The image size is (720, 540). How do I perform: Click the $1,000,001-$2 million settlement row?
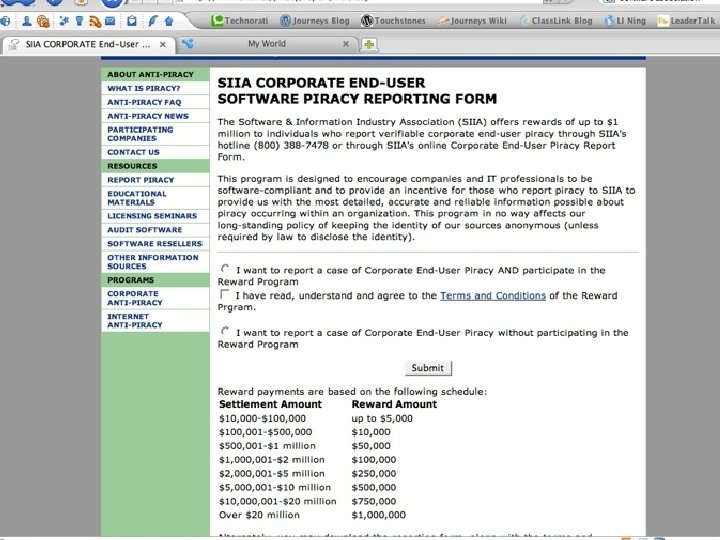point(271,460)
